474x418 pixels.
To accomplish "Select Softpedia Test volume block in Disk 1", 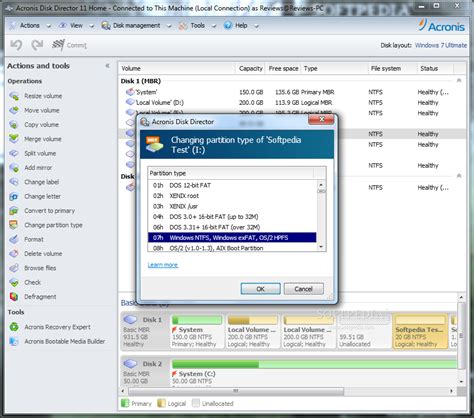I will [x=420, y=331].
